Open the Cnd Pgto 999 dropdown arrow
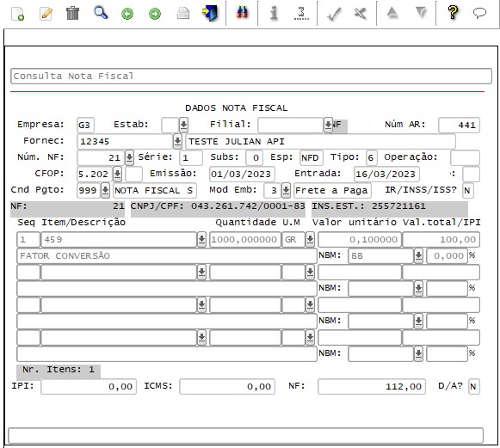The height and width of the screenshot is (448, 500). click(x=105, y=190)
